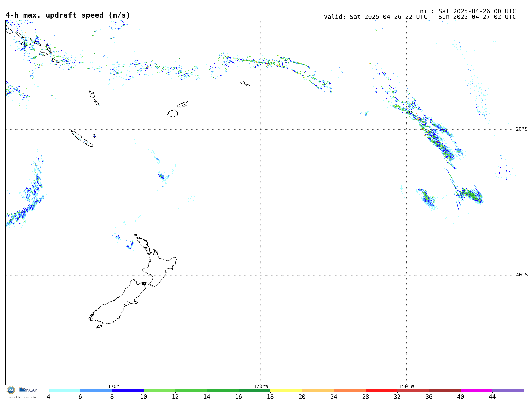Viewport: 532px width, 400px height.
Task: Click the NCAR logo
Action: (28, 390)
